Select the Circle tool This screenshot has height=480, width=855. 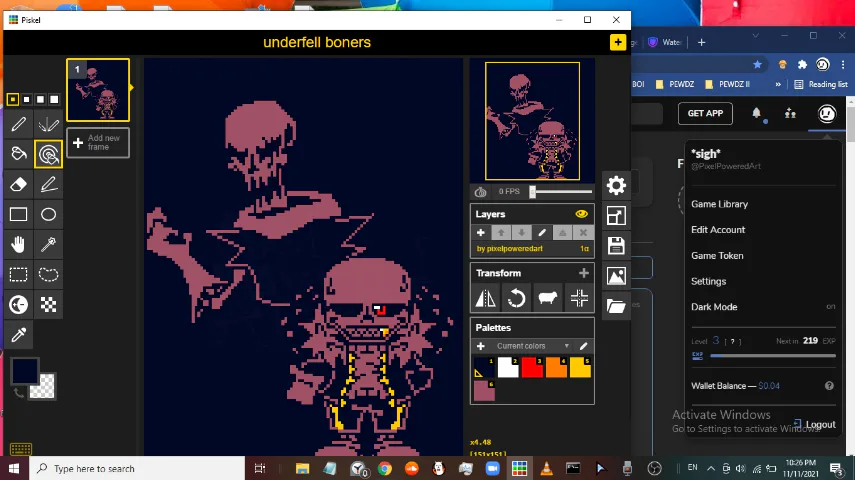tap(49, 214)
